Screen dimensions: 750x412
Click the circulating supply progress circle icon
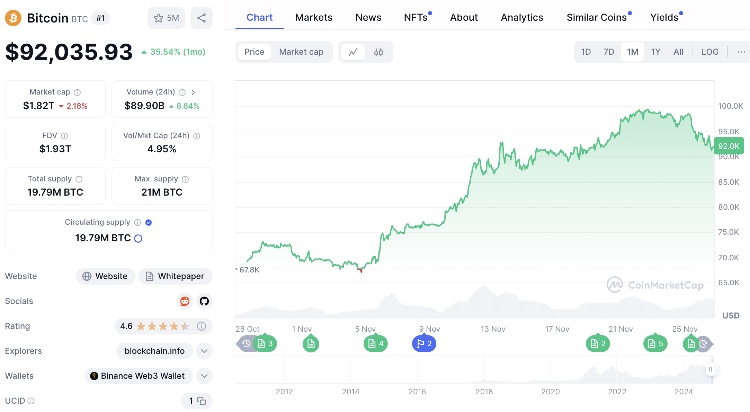pos(138,238)
